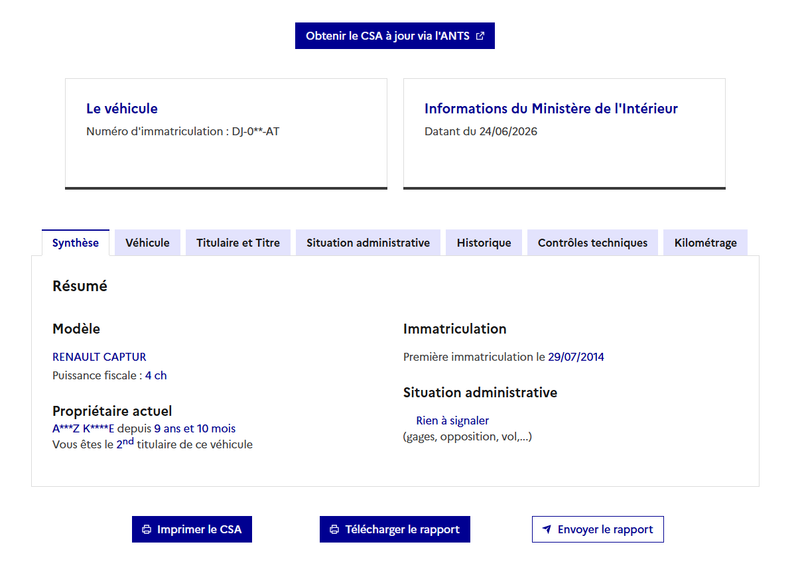Click the (gages, opposition, vol,...) note
This screenshot has height=567, width=800.
click(467, 437)
